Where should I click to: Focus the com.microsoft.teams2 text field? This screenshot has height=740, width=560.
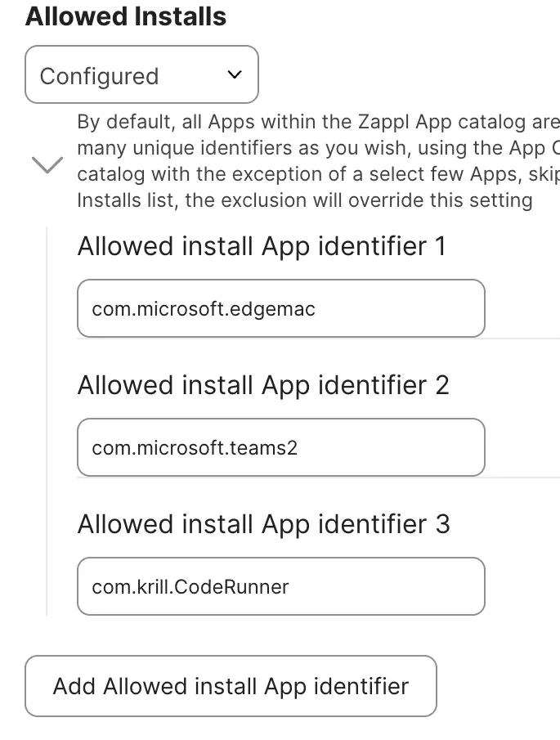click(x=281, y=447)
